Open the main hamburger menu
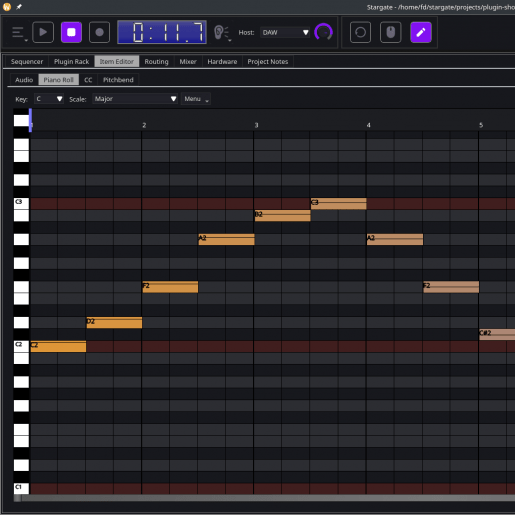 18,33
